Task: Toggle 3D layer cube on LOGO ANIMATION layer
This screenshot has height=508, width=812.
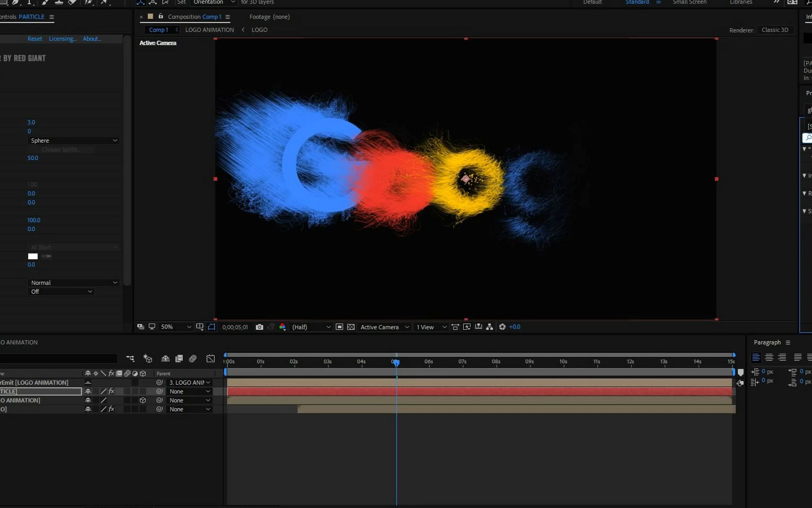Action: tap(143, 400)
